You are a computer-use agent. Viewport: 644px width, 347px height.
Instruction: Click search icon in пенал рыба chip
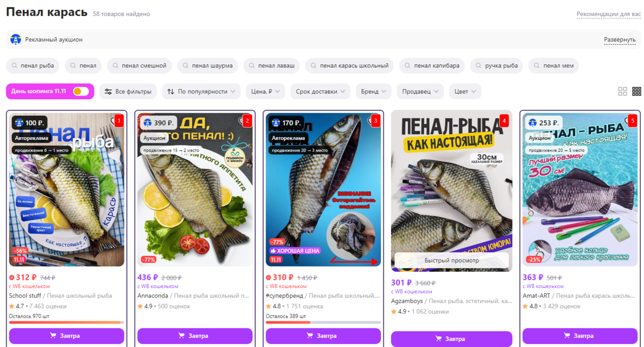click(x=15, y=66)
